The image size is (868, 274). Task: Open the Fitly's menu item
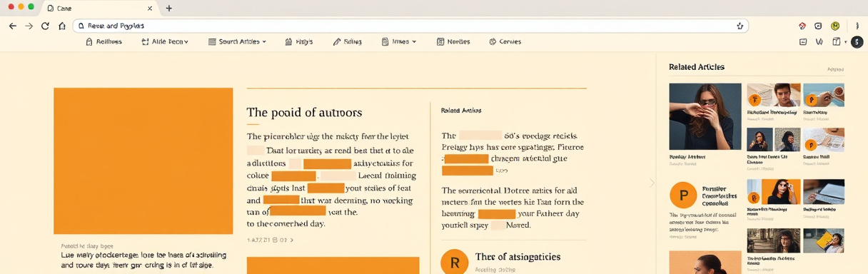pos(299,42)
